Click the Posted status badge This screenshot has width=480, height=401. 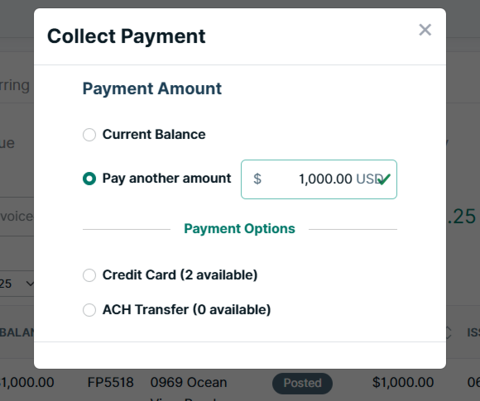pos(302,383)
